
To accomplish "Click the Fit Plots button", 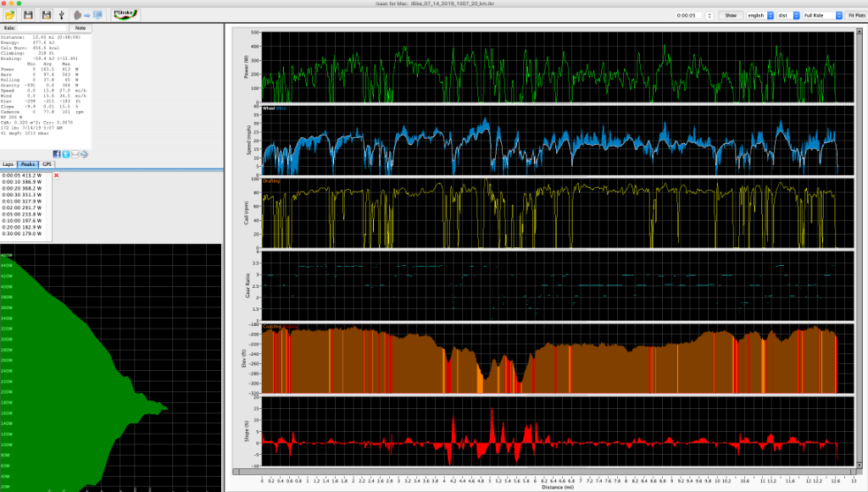I will (x=856, y=15).
